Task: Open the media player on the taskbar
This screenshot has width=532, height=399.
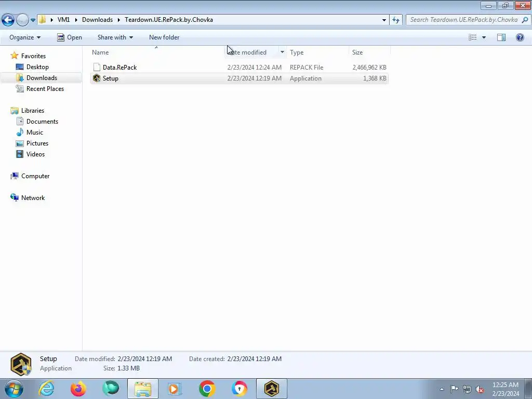Action: click(x=175, y=389)
